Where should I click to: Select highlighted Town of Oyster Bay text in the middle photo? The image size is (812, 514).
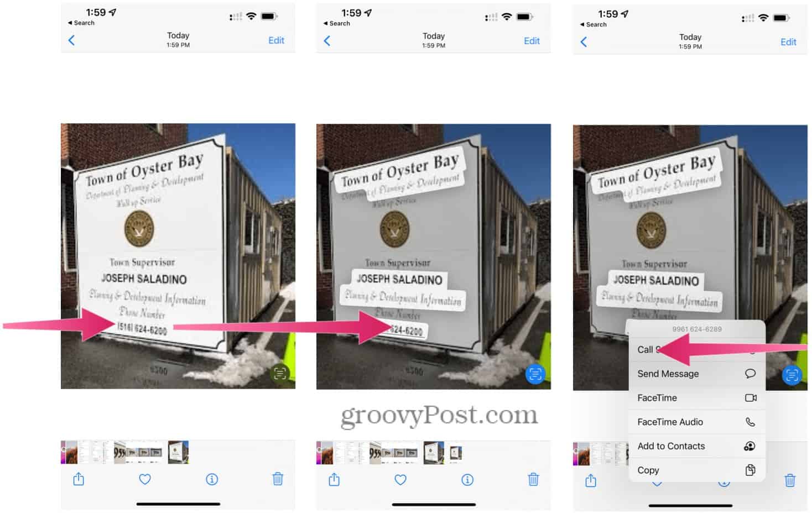400,171
